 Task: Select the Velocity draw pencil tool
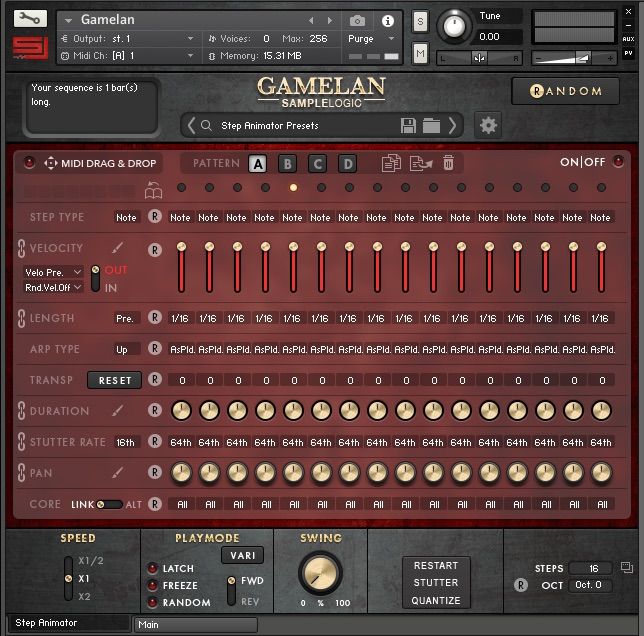point(117,248)
